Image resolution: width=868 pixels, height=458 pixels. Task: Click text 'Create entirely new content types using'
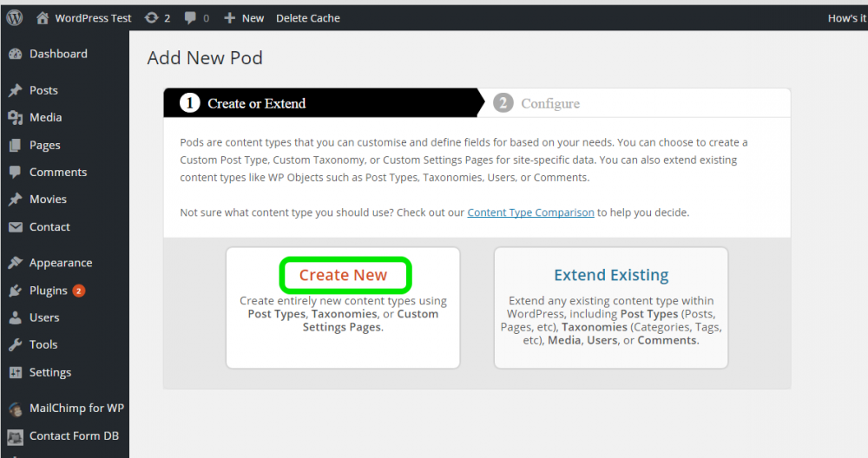(x=343, y=301)
